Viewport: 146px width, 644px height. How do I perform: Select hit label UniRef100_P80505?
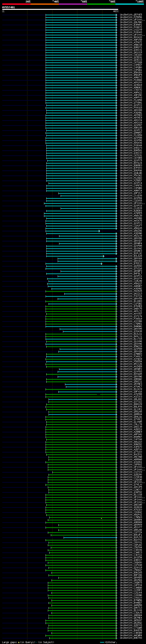131,291
